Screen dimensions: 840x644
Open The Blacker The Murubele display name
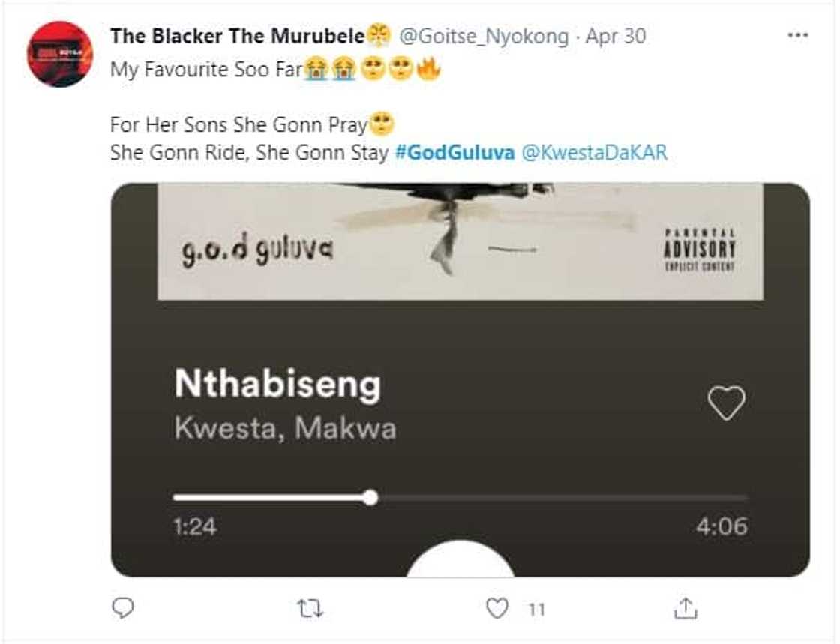point(237,36)
